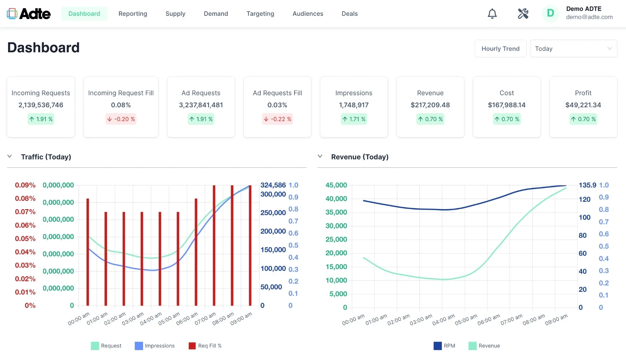Screen dimensions: 626x364
Task: Click the 324,586 axis value
Action: tap(273, 185)
